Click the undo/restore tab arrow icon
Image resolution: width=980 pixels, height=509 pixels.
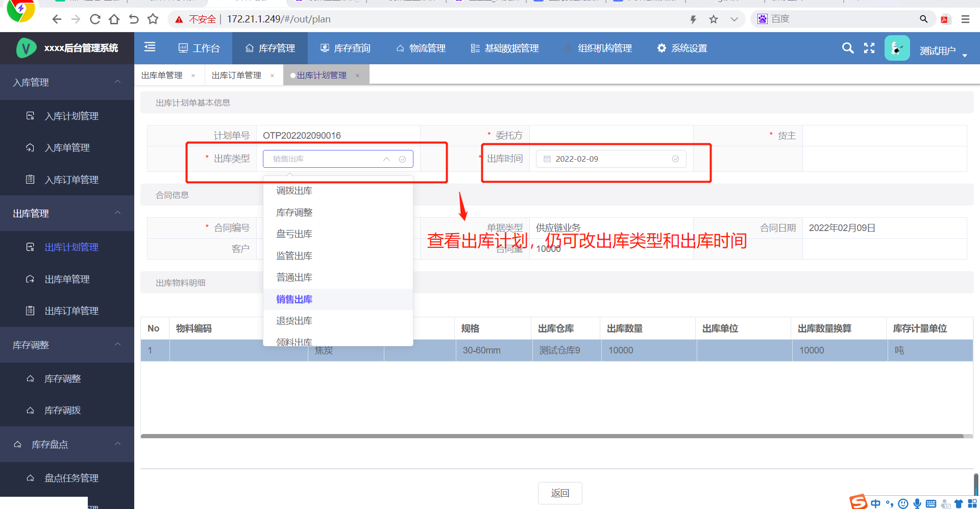134,19
